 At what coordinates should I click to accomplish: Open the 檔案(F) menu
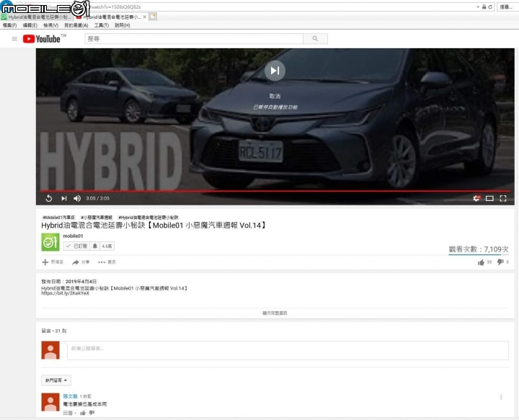point(9,25)
